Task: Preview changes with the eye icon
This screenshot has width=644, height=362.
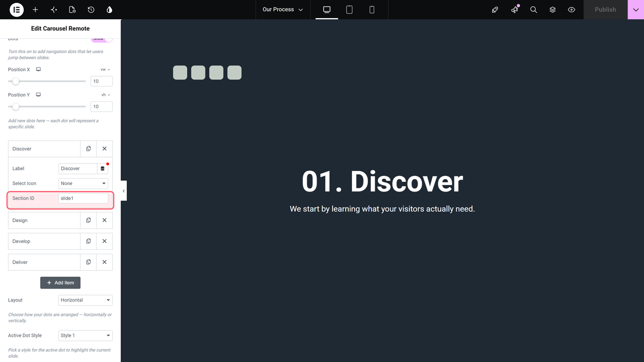Action: tap(572, 10)
